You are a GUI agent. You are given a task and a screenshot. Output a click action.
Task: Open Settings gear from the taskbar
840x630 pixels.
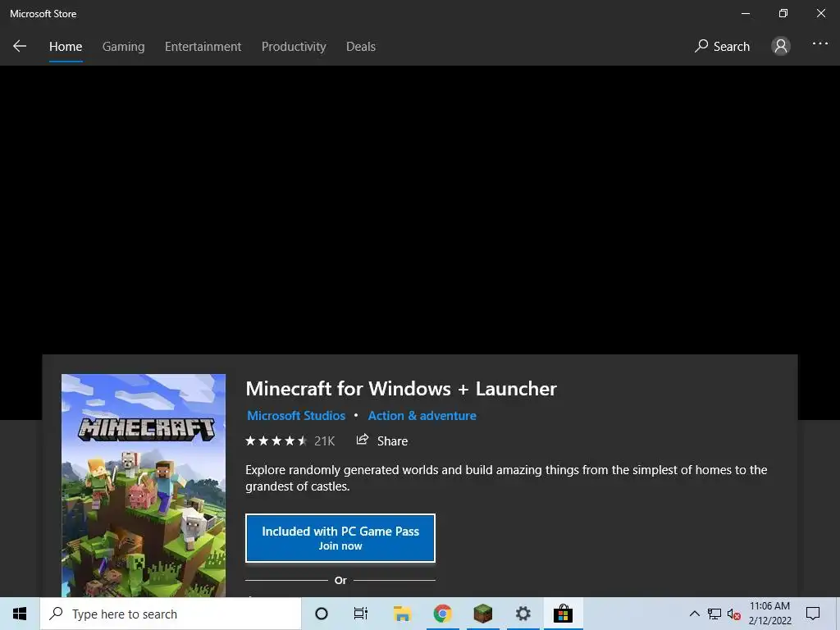click(x=523, y=614)
